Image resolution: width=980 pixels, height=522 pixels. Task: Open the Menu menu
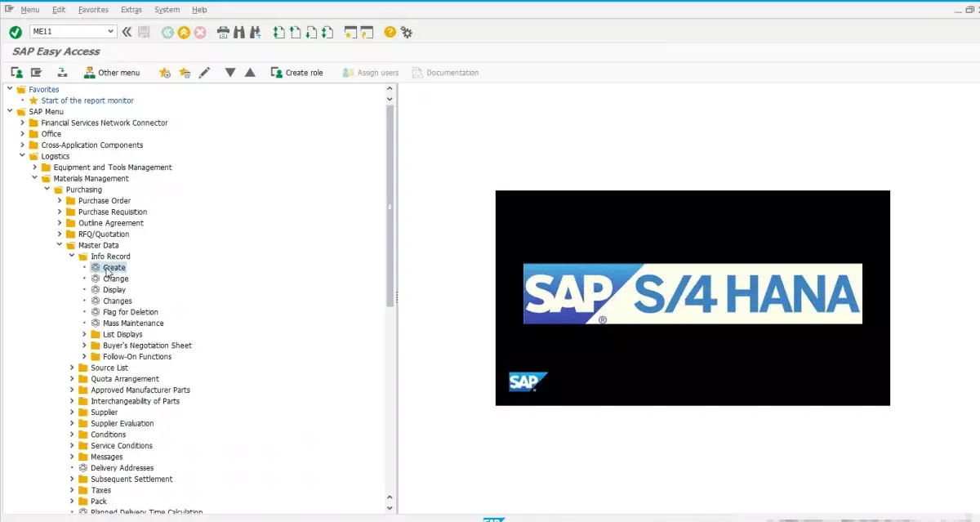pos(29,10)
